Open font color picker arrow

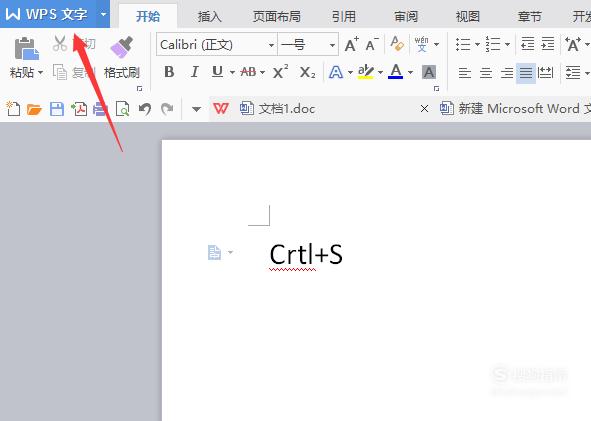click(x=410, y=72)
